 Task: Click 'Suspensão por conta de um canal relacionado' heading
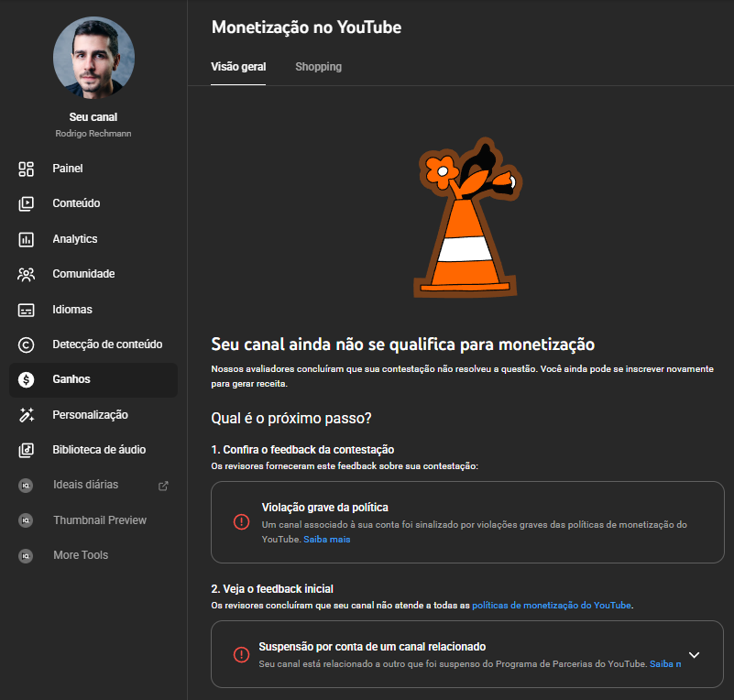tap(372, 647)
